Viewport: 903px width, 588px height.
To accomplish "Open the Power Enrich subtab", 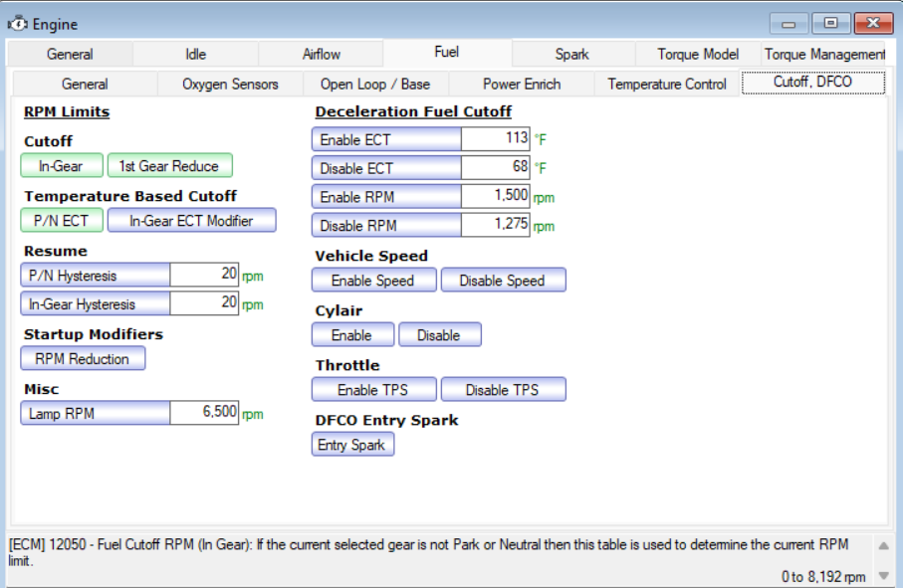I will point(521,84).
